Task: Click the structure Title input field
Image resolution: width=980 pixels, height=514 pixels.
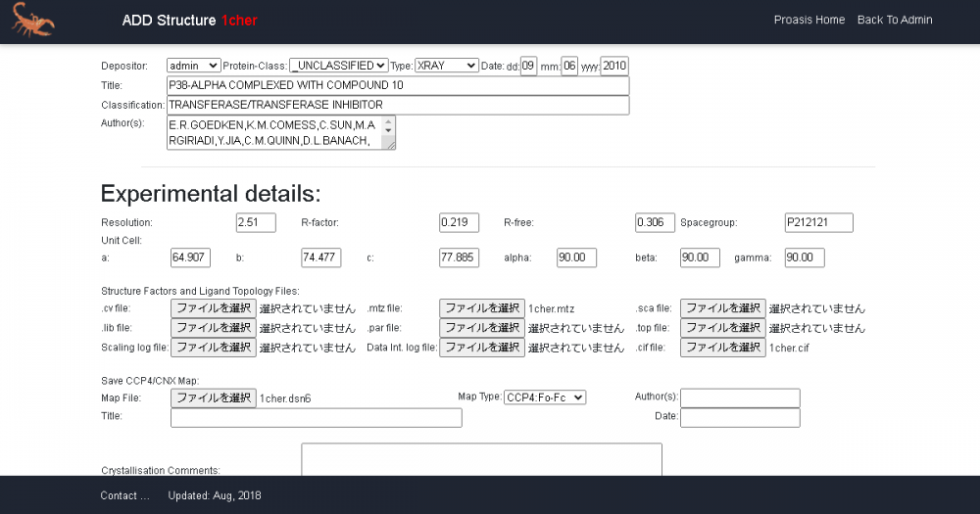Action: [x=397, y=85]
